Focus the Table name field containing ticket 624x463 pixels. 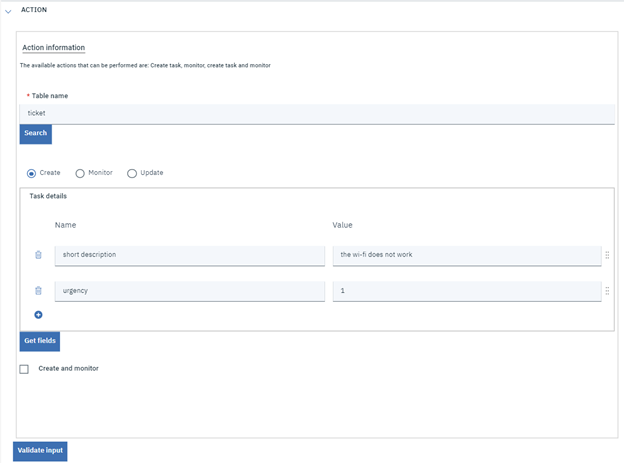317,113
